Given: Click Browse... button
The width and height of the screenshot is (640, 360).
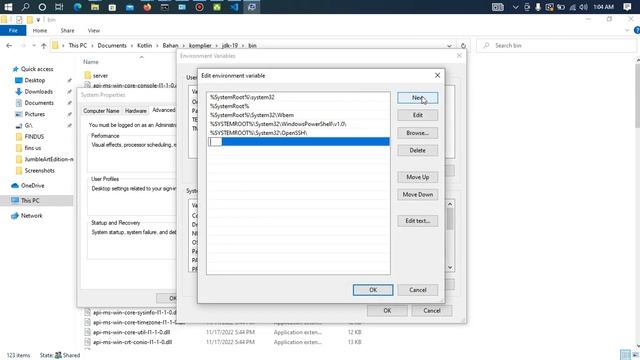Looking at the screenshot, I should [x=418, y=133].
